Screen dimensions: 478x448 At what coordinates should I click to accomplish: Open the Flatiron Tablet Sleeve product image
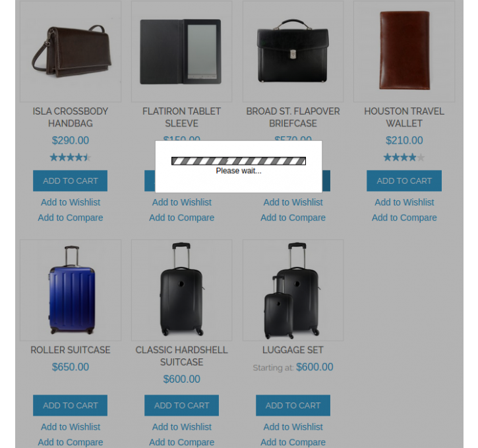pyautogui.click(x=182, y=51)
